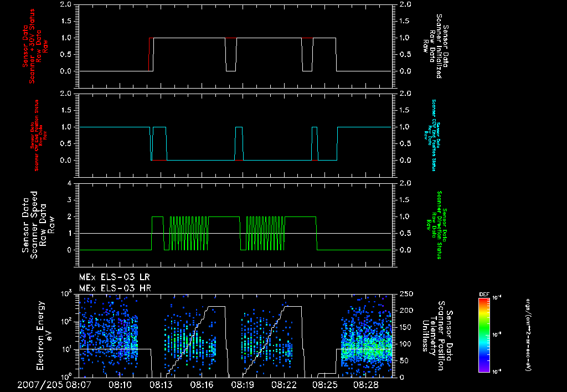The width and height of the screenshot is (567, 392).
Task: Click the Electron Energy eV axis title
Action: tap(44, 336)
